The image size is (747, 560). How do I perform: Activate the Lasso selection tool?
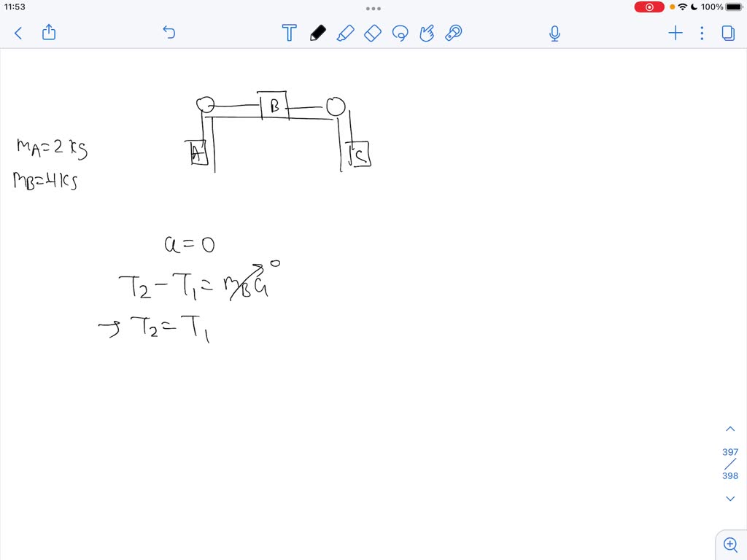pos(400,33)
